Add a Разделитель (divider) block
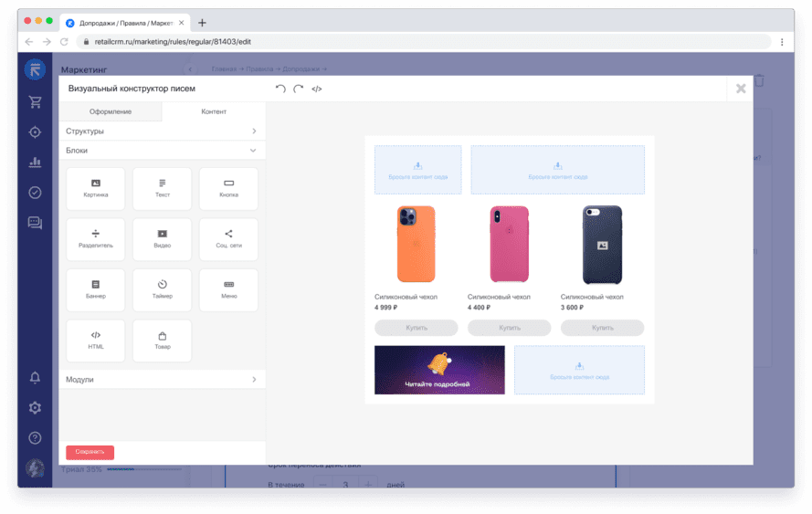Image resolution: width=812 pixels, height=514 pixels. point(96,239)
